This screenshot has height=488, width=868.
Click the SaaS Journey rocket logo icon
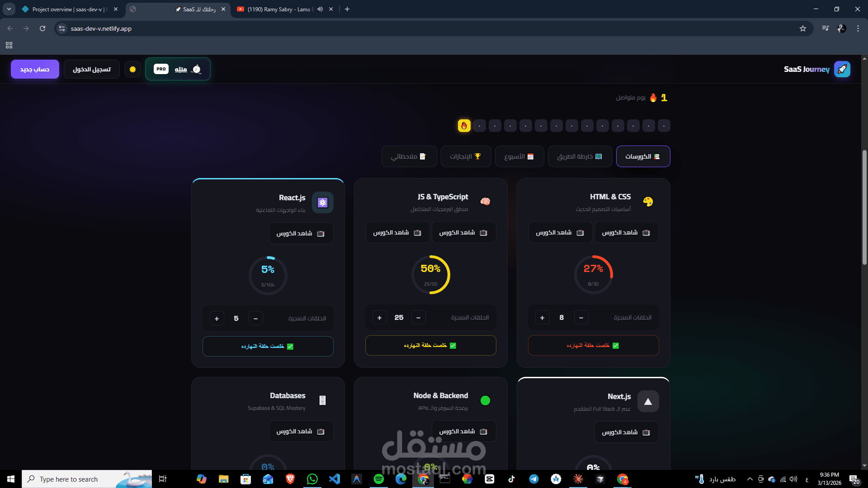(842, 69)
